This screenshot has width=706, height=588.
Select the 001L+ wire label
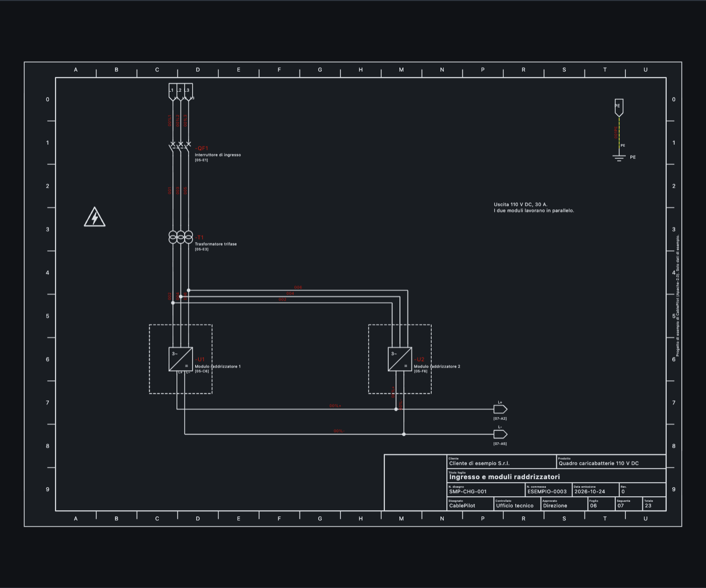coord(335,405)
